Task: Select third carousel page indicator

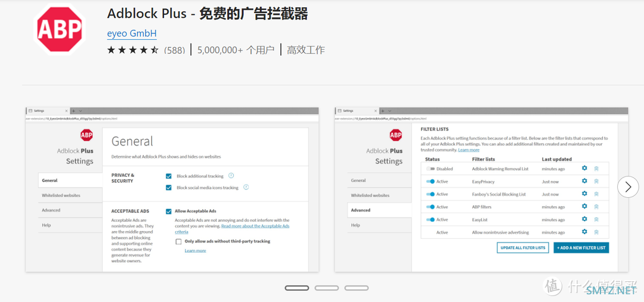Action: (357, 288)
